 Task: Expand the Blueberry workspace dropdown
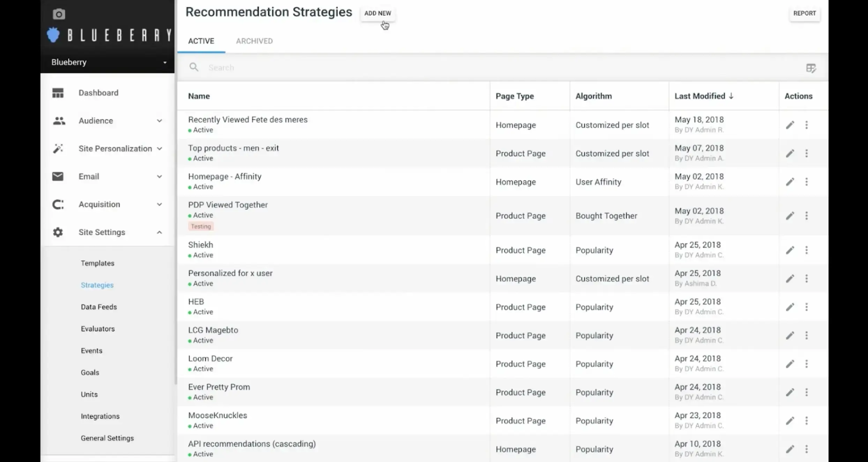165,62
